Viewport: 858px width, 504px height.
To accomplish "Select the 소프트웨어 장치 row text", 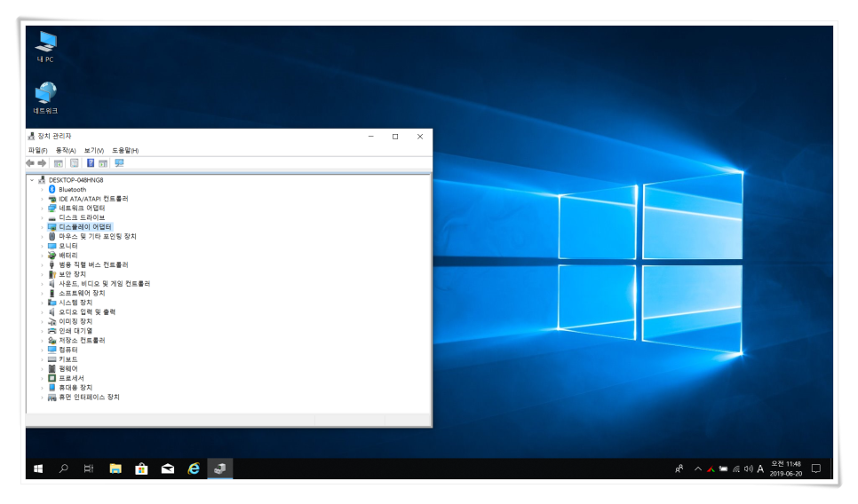I will [82, 293].
